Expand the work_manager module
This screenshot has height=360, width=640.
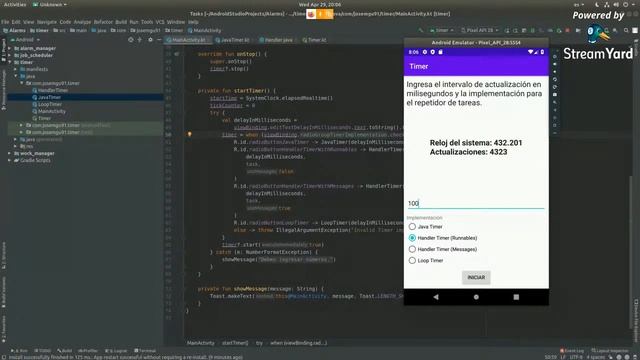[10, 153]
